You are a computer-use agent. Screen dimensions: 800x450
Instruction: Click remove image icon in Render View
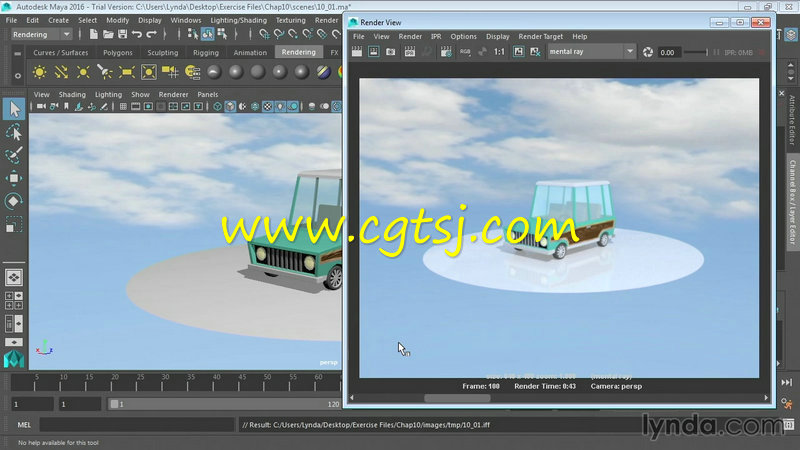(x=535, y=52)
